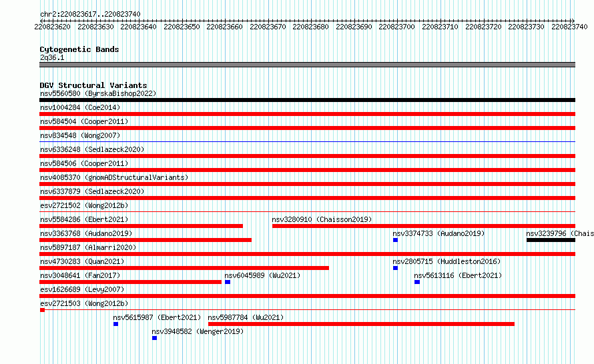Viewport: 594px width, 364px height.
Task: Select the esv2721502 (Wong2012b) label
Action: [x=84, y=205]
